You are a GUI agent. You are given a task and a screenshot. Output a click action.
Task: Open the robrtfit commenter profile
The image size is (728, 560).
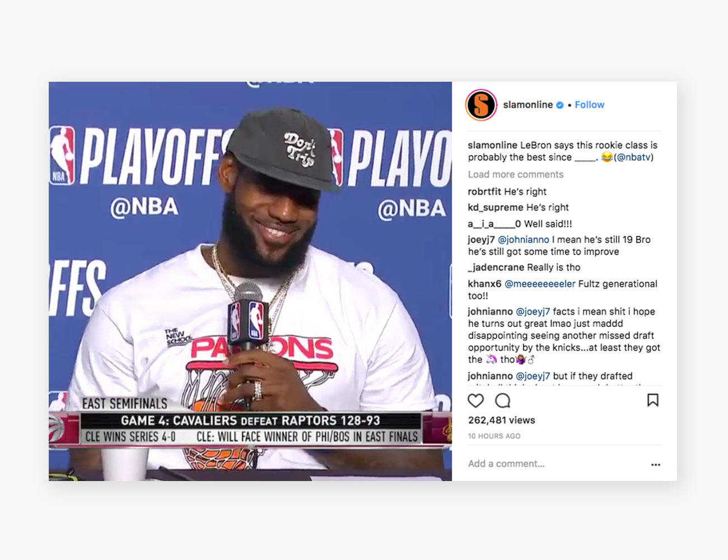[x=484, y=192]
